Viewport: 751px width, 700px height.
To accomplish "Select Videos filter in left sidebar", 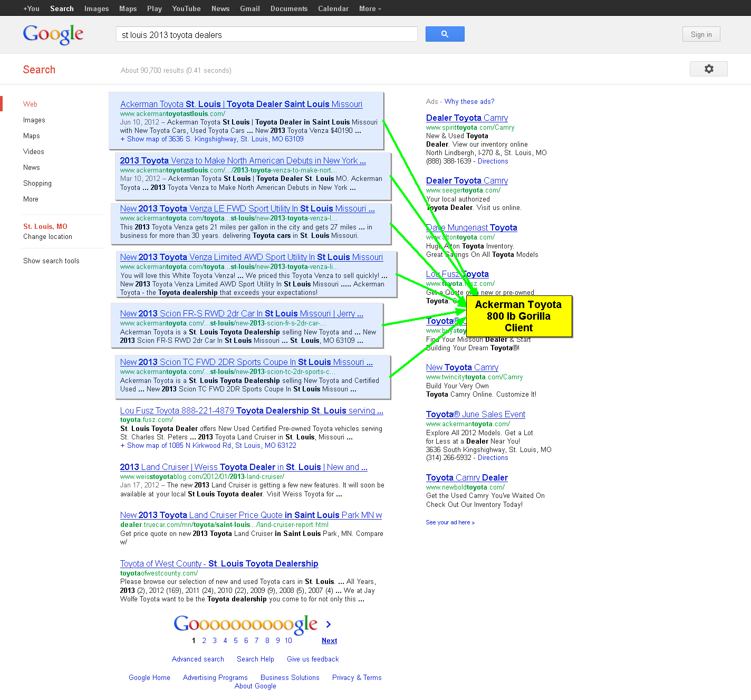I will (x=33, y=152).
